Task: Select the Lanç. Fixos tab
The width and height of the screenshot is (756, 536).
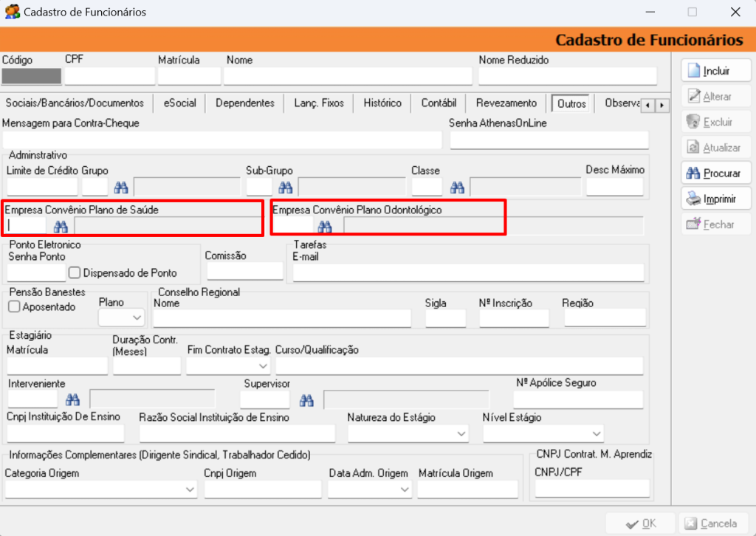Action: click(x=319, y=103)
